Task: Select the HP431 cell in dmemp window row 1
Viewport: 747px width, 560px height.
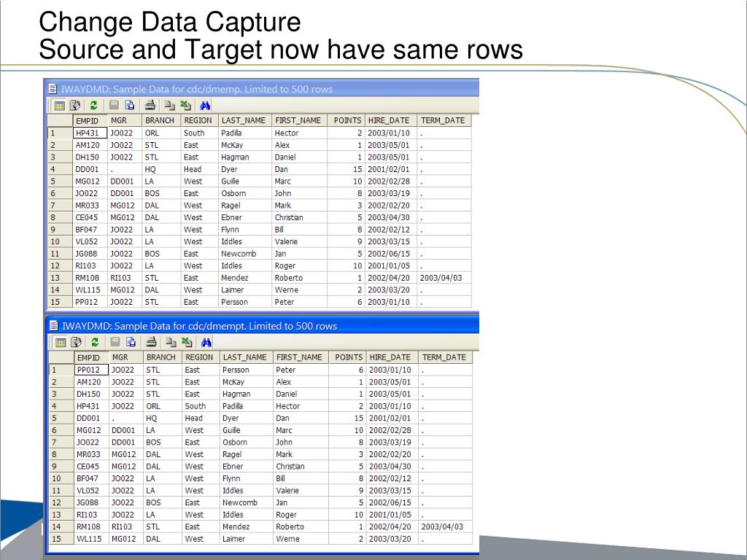Action: 90,133
